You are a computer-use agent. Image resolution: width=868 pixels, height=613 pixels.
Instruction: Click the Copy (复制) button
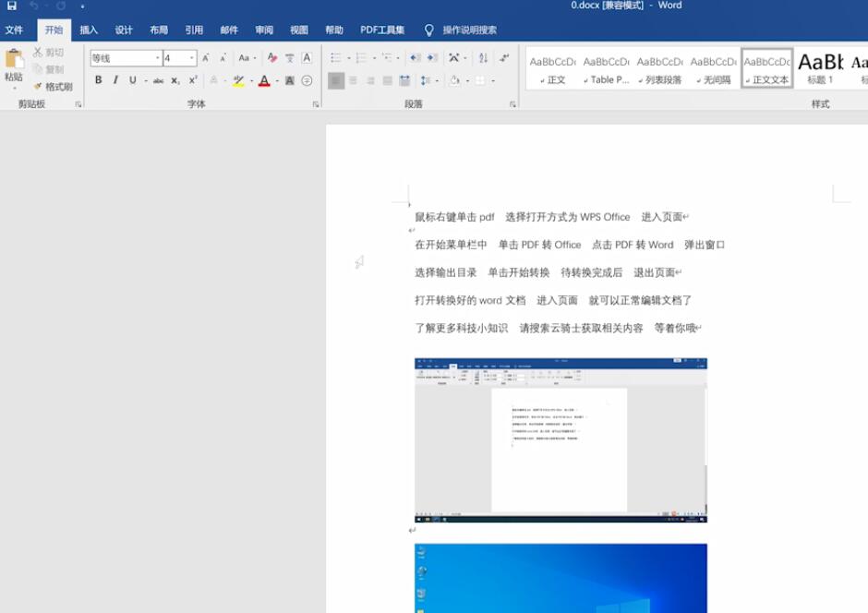point(48,69)
